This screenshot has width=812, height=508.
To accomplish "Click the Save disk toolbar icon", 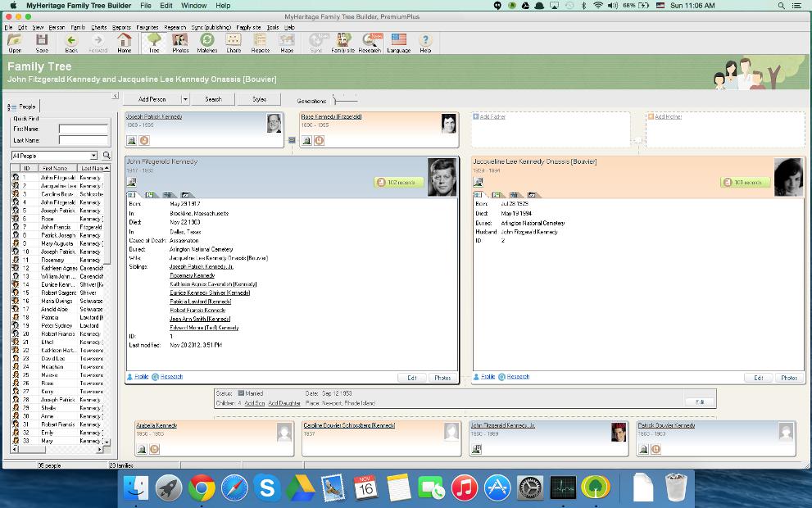I will [42, 40].
